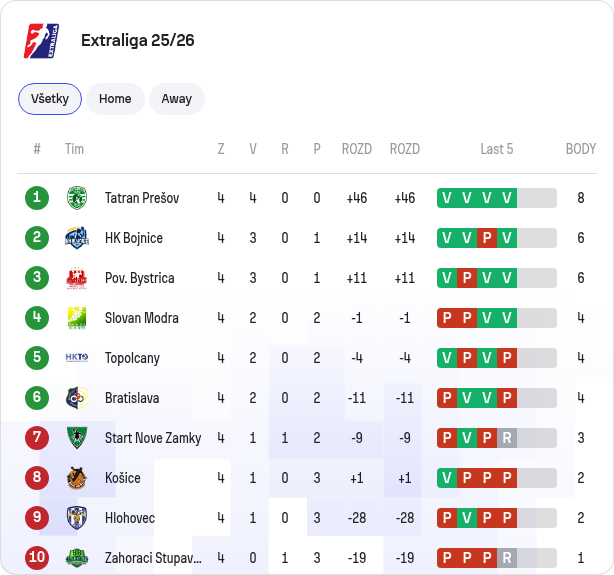Click HK Bojnice's red P result badge
Image resolution: width=614 pixels, height=575 pixels.
click(487, 238)
